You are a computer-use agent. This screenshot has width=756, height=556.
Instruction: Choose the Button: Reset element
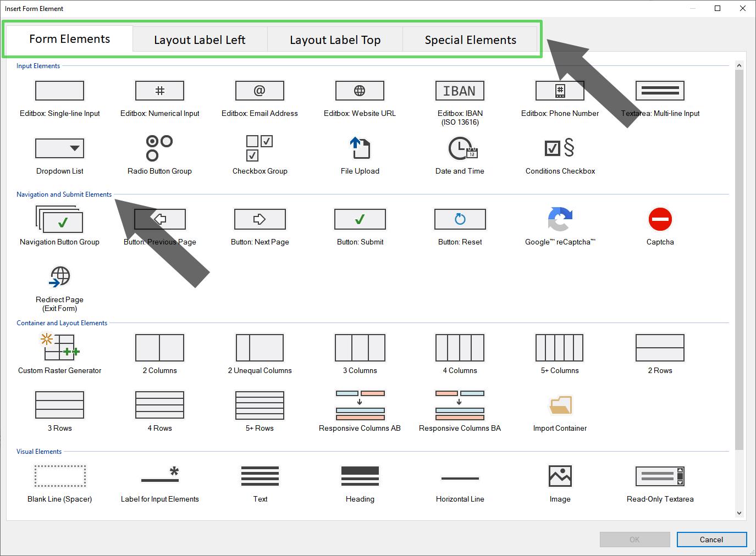460,226
